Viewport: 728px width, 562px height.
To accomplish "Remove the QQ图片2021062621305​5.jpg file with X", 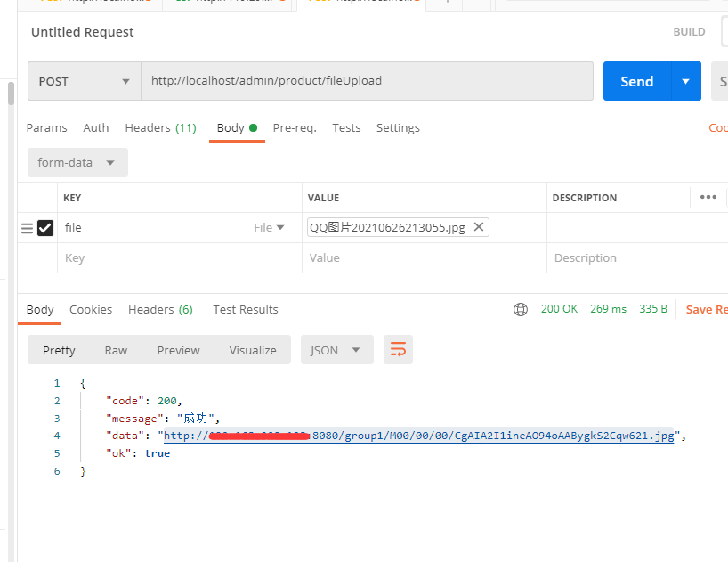I will (479, 226).
